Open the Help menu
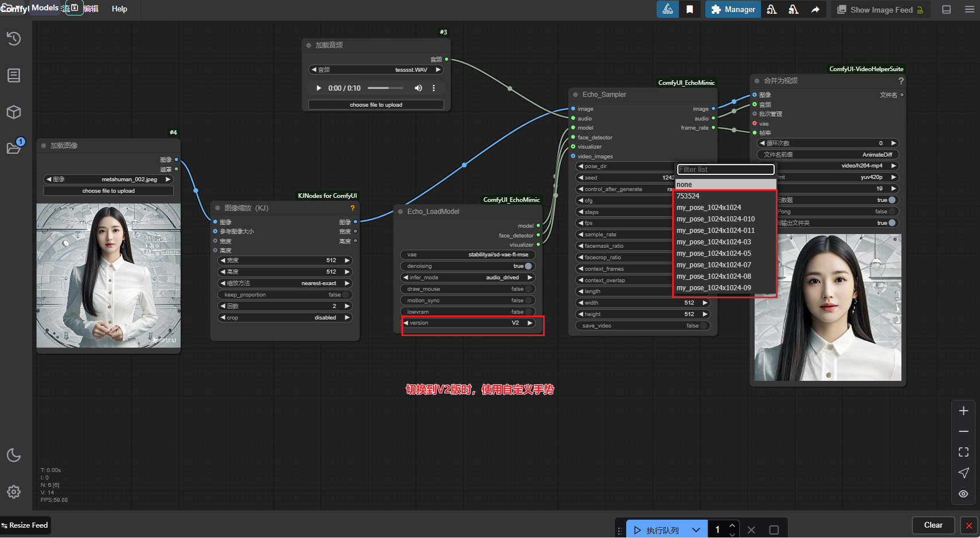 [x=119, y=9]
